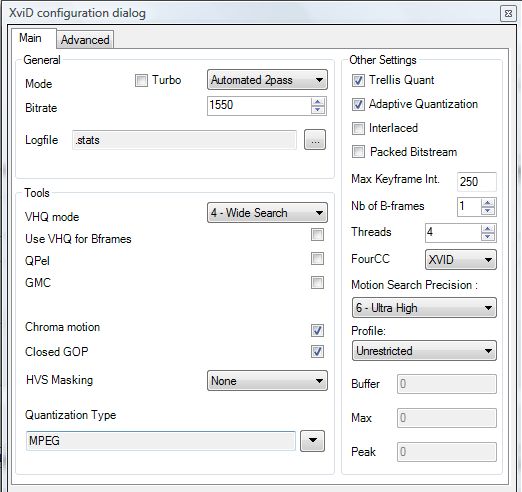Decrease Nb of B-frames with down arrow
The height and width of the screenshot is (492, 522).
(488, 211)
